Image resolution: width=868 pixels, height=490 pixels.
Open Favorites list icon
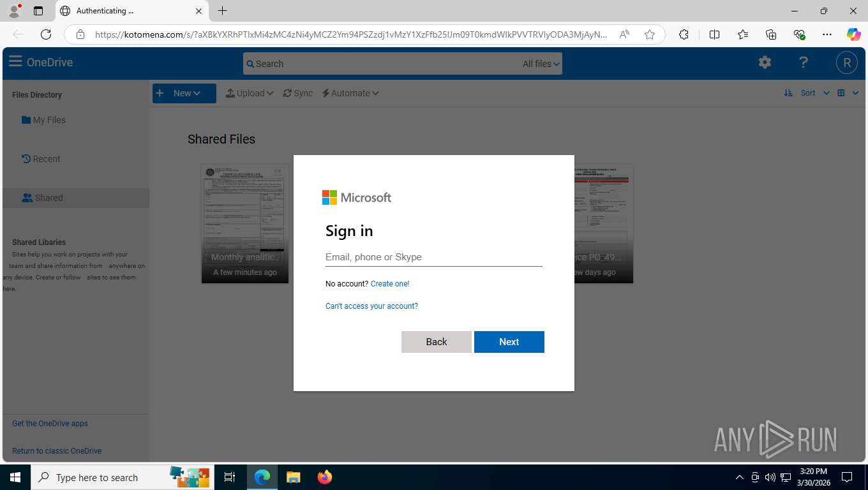tap(743, 34)
